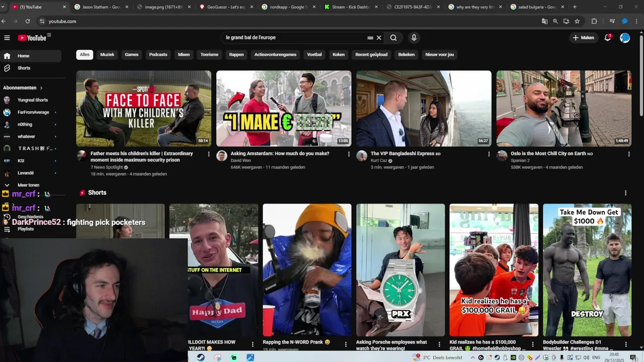This screenshot has height=362, width=644.
Task: Click the install app icon in the address bar
Action: click(x=567, y=21)
